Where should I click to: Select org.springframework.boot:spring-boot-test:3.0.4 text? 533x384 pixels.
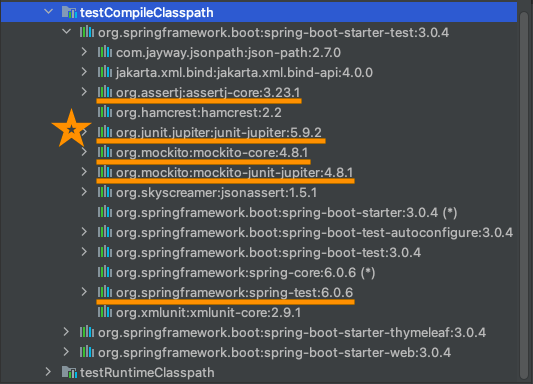click(269, 253)
